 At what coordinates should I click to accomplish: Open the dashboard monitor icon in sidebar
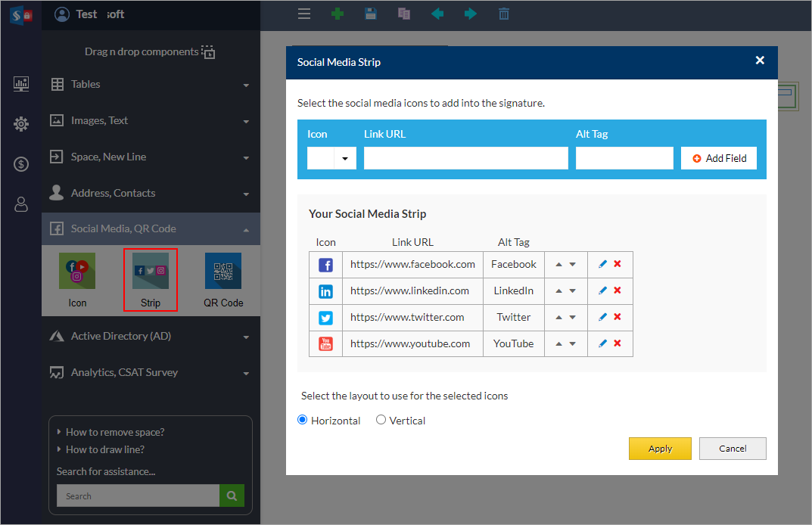[21, 84]
